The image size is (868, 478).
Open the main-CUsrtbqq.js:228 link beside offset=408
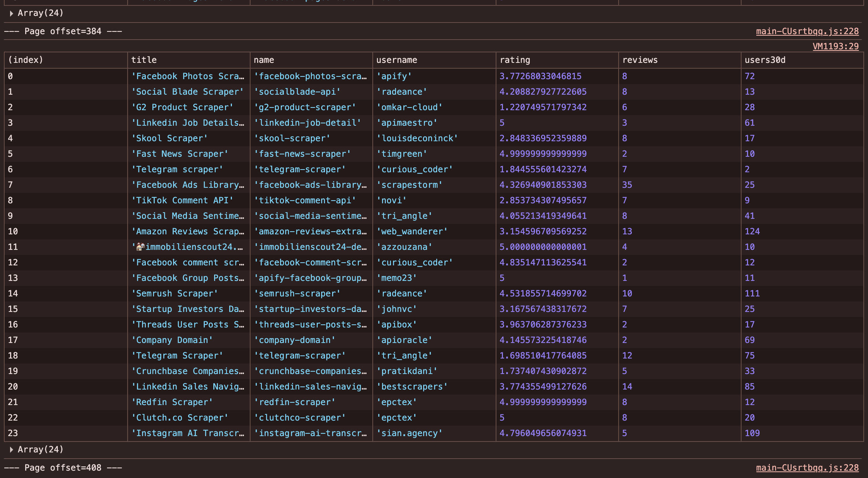pos(807,468)
